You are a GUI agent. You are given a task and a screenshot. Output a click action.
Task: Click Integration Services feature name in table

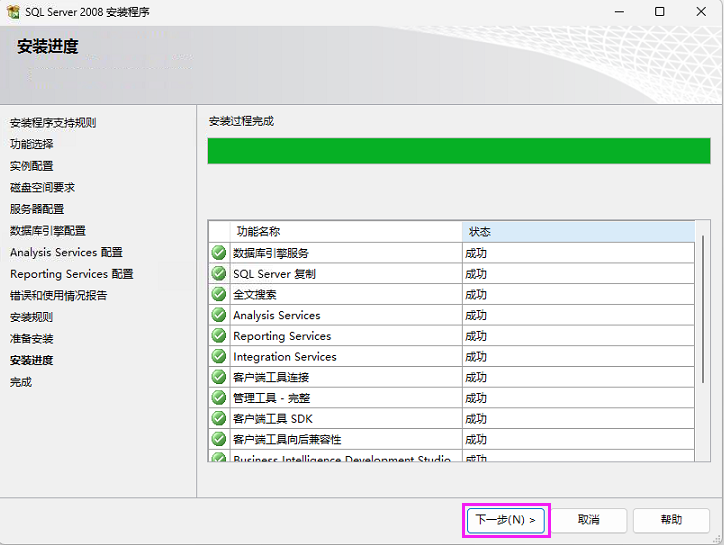click(285, 357)
